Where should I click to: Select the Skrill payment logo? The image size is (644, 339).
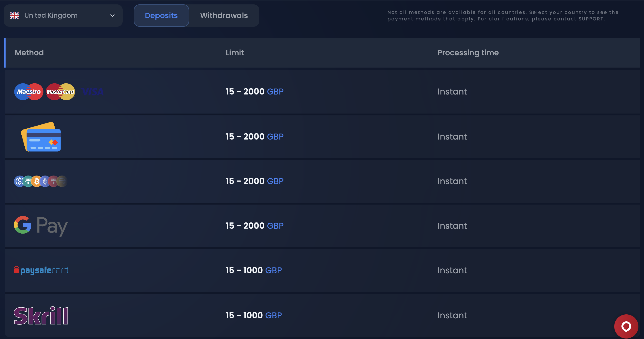41,315
